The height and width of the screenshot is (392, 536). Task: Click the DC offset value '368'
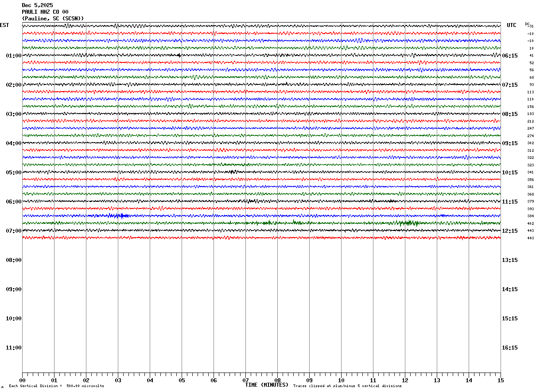(531, 195)
